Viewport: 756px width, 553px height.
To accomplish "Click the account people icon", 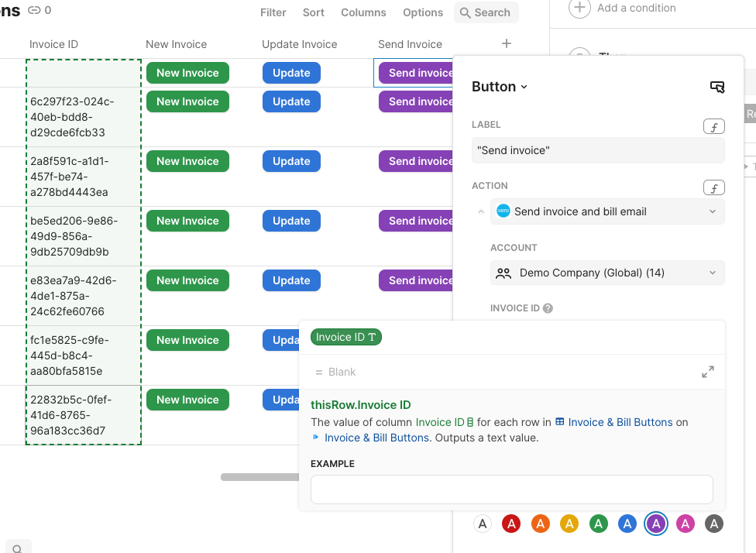I will pyautogui.click(x=503, y=273).
